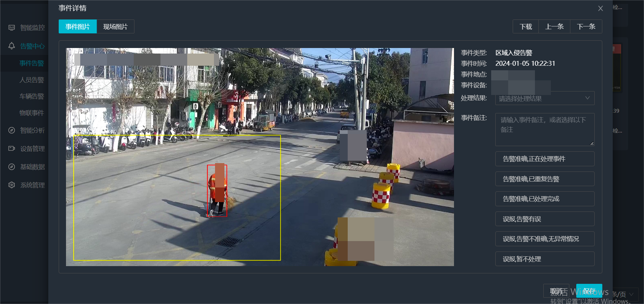The width and height of the screenshot is (644, 304).
Task: Open 人员告警 in the sidebar
Action: pyautogui.click(x=32, y=80)
